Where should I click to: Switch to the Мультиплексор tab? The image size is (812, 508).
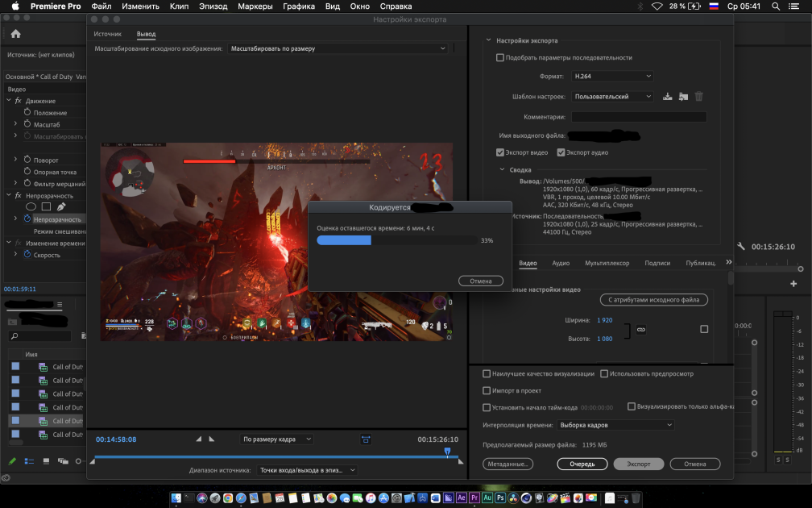pos(607,263)
